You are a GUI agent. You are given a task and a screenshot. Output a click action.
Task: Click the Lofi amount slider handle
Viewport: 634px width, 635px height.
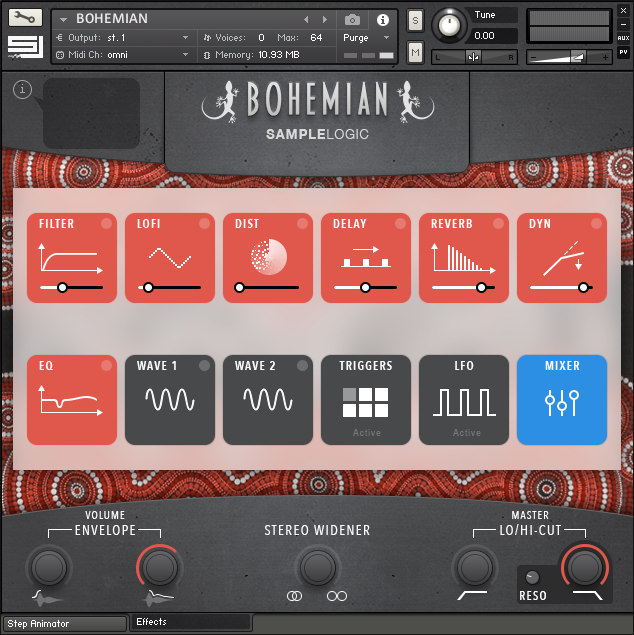[148, 288]
